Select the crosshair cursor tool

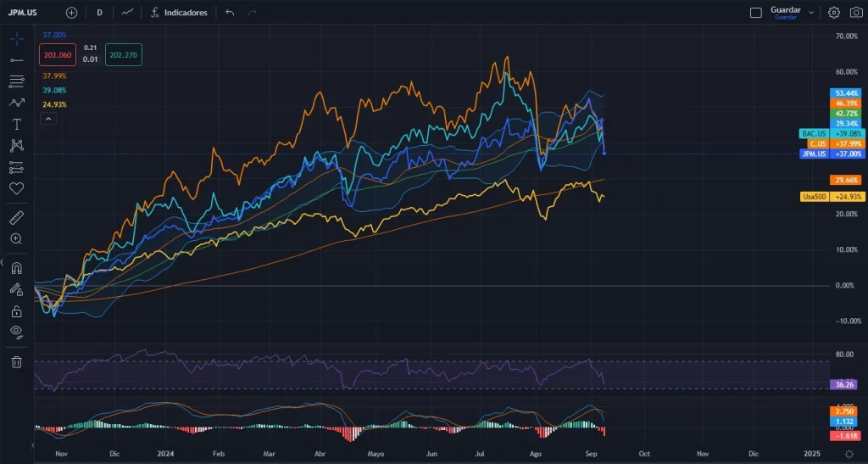tap(16, 39)
